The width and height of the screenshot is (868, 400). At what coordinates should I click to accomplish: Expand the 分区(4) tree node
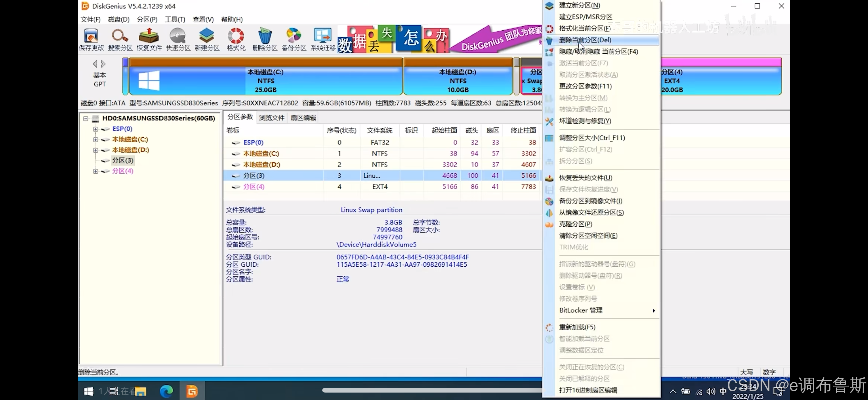(x=96, y=171)
